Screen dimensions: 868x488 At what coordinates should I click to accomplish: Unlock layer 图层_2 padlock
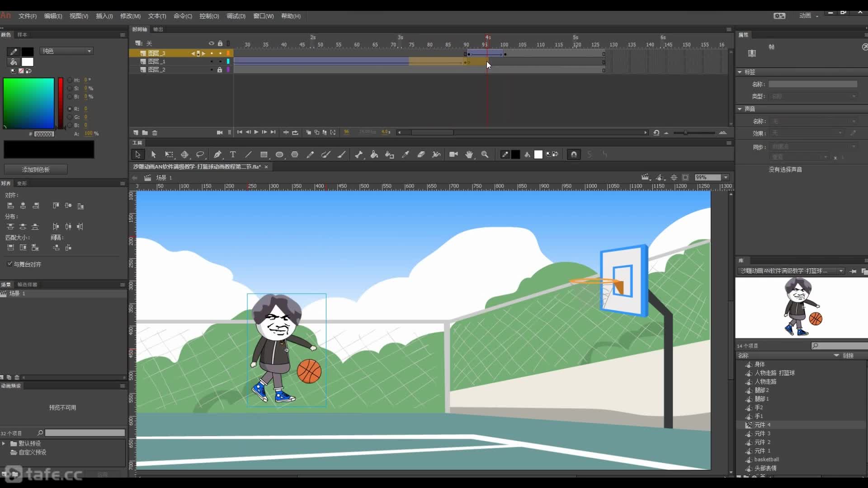[x=220, y=70]
